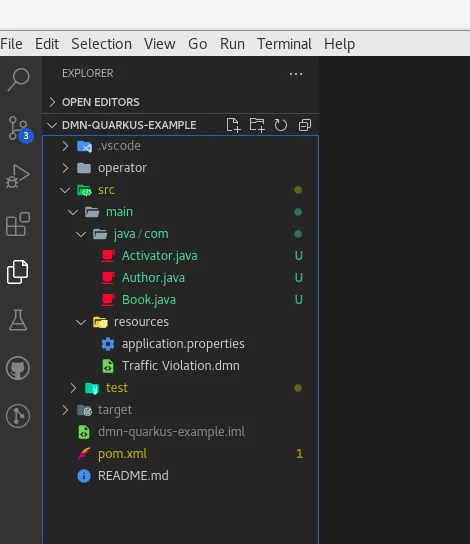Open the Go menu
Image resolution: width=470 pixels, height=544 pixels.
198,44
